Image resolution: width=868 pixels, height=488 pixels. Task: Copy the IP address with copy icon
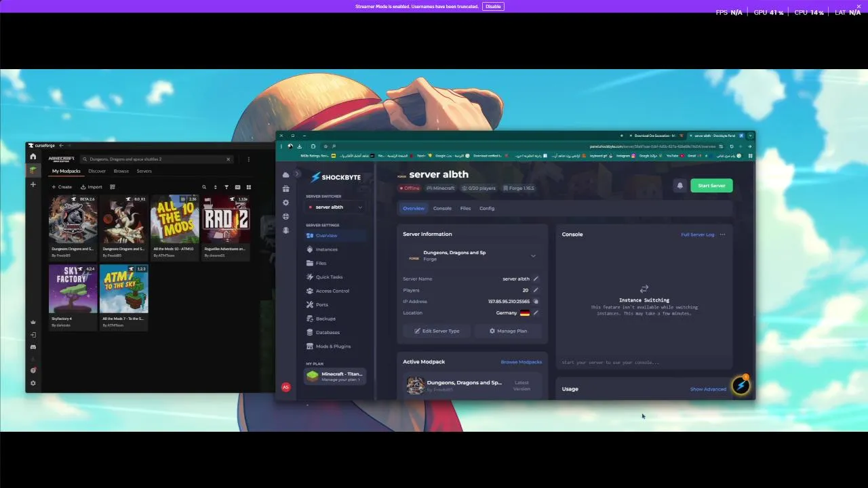(536, 302)
